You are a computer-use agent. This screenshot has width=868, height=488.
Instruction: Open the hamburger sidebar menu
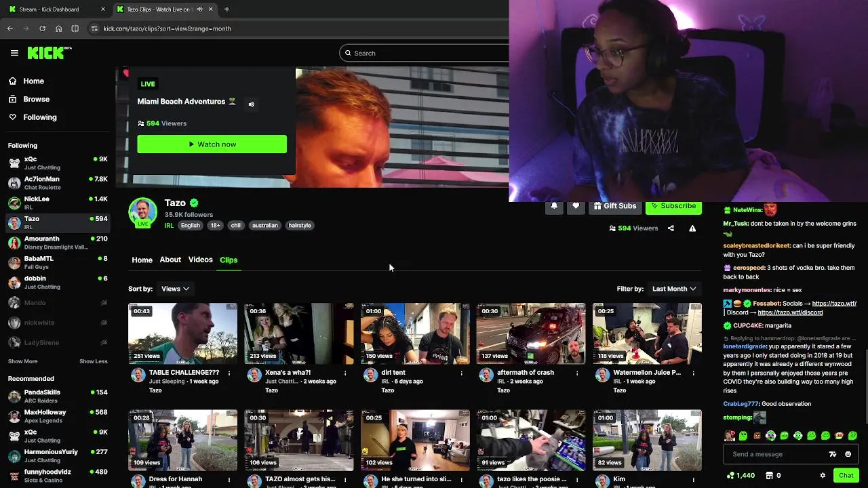point(14,53)
